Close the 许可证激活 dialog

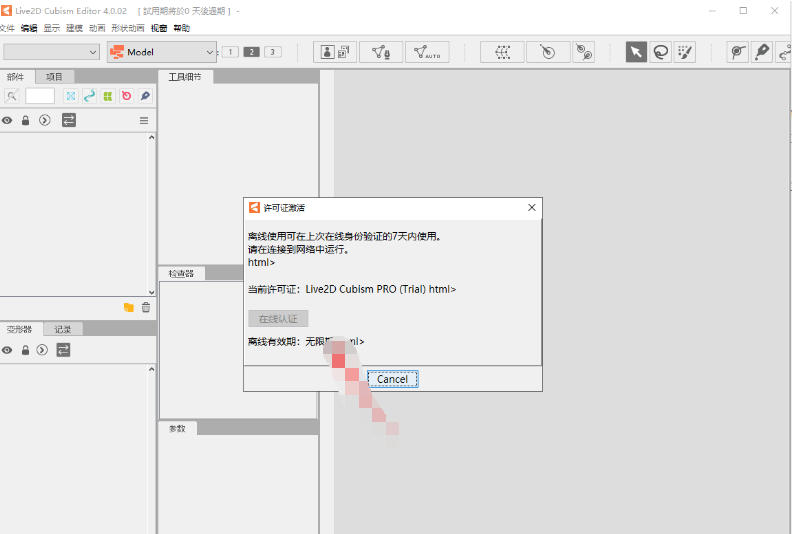click(x=532, y=208)
